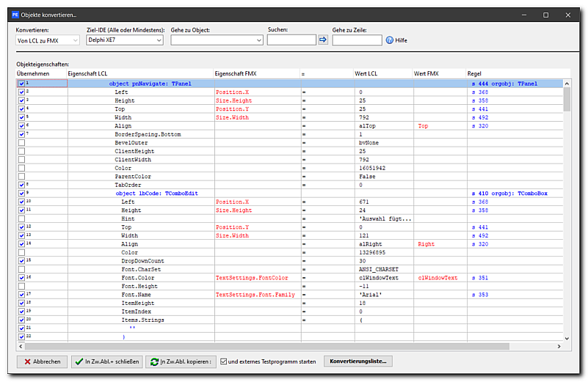Open the 'Gehe zu Object' combo box
The image size is (588, 382).
(x=217, y=40)
